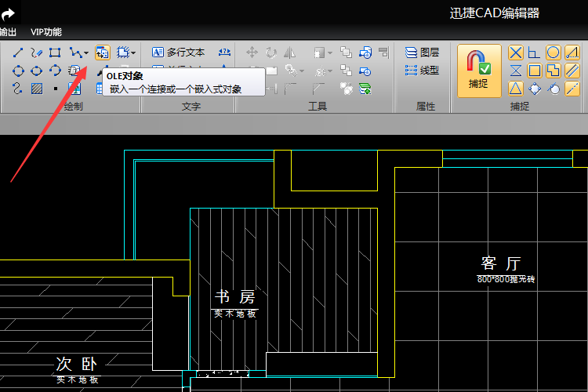Click the dashed-border block icon

pos(122,53)
